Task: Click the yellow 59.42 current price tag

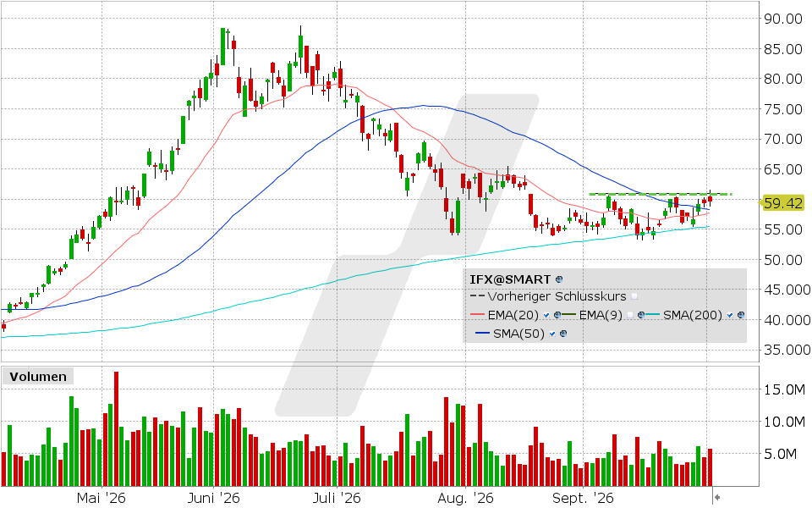Action: click(x=782, y=203)
